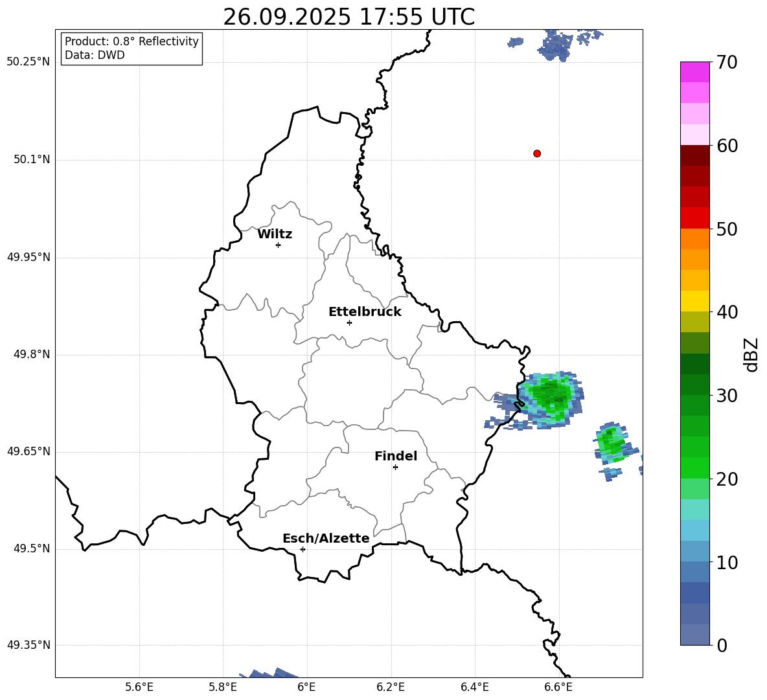Pick the magenta top colorbar segment
Image resolution: width=767 pixels, height=700 pixels.
click(x=694, y=73)
